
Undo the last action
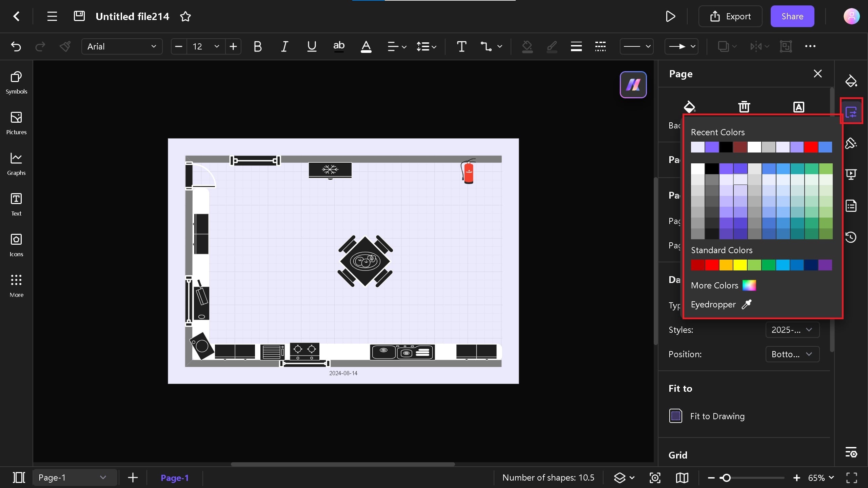16,46
